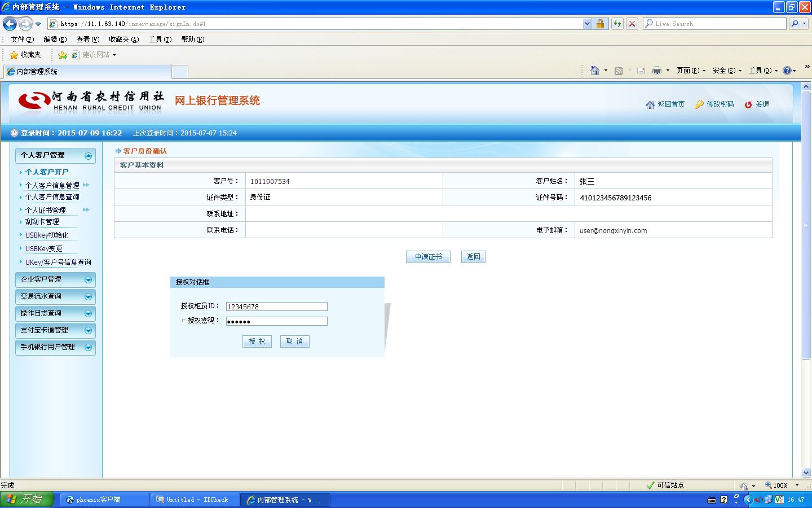This screenshot has width=812, height=508.
Task: Select 刮刮卡管理 in the sidebar
Action: point(42,222)
